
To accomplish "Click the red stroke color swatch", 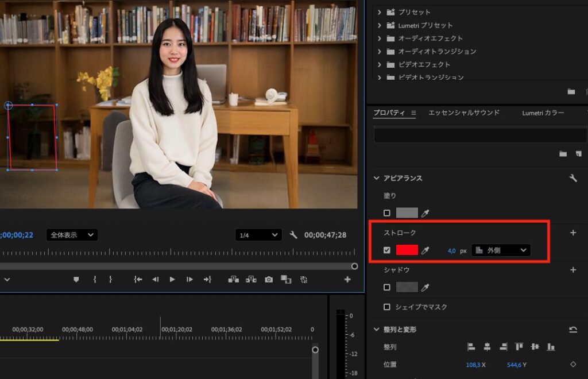I will (x=407, y=250).
